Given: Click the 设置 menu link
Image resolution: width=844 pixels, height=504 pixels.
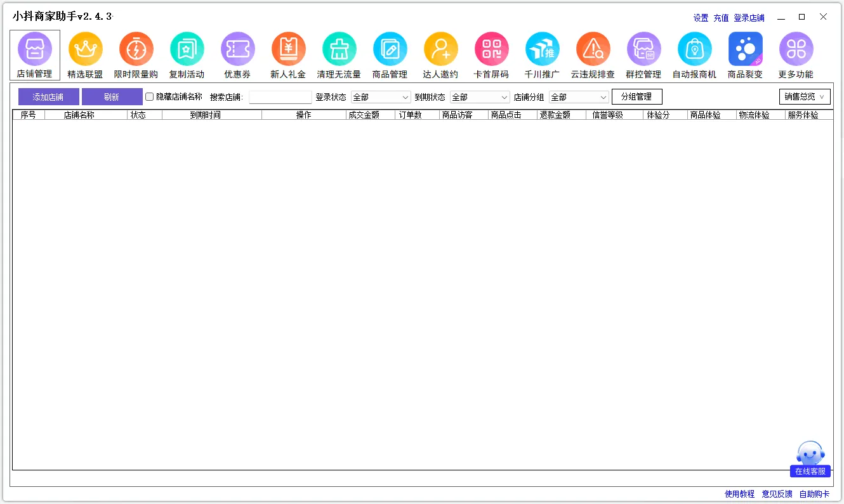Looking at the screenshot, I should [701, 18].
